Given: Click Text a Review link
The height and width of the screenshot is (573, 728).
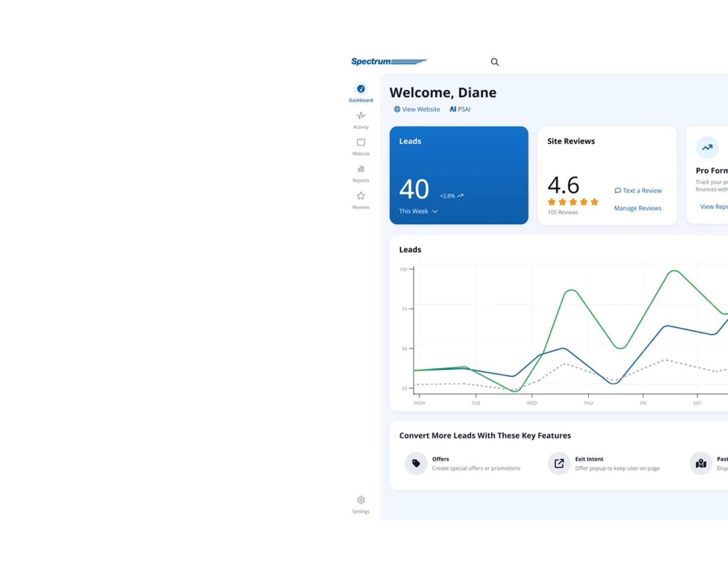Looking at the screenshot, I should [x=638, y=191].
